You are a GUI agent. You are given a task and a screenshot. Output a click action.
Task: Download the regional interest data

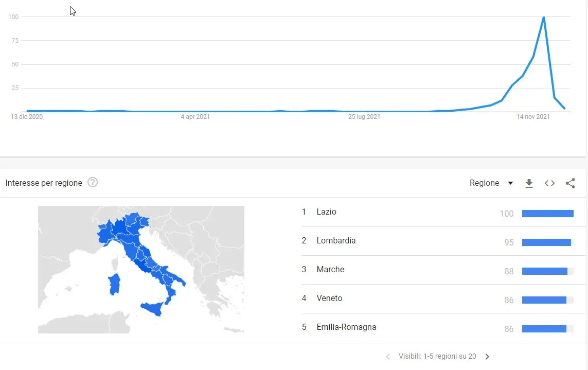pos(529,183)
